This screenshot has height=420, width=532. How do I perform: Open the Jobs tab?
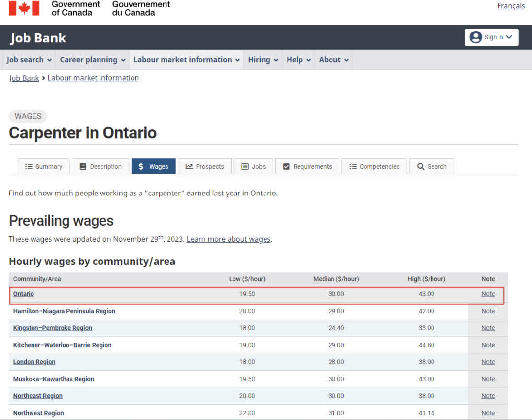tap(254, 166)
